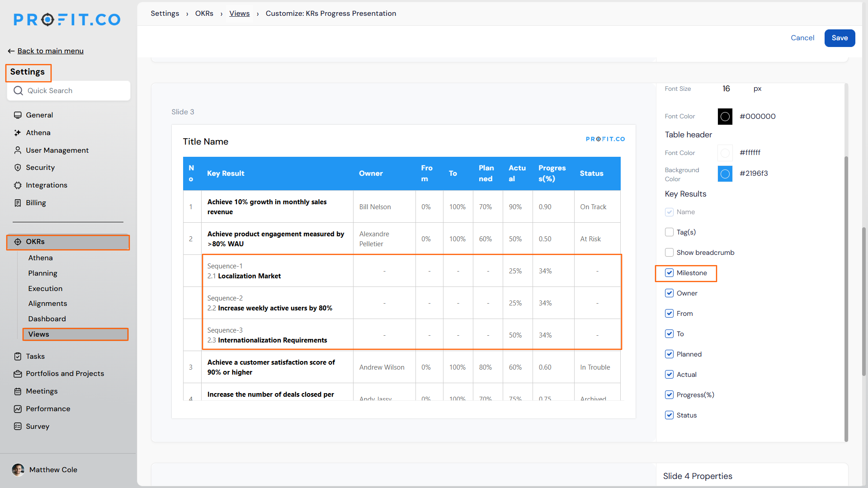Click Back to main menu link
Viewport: 868px width, 488px height.
[50, 51]
